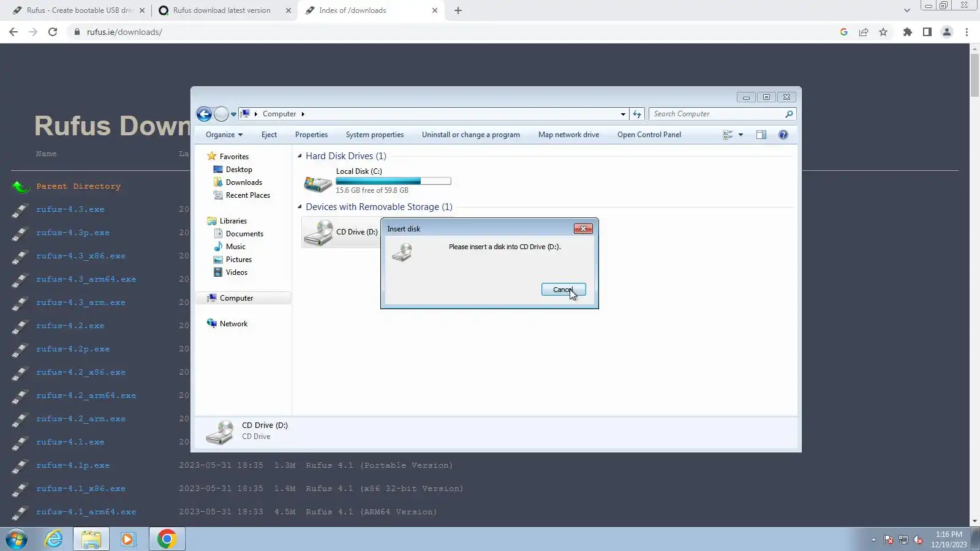Select Desktop in the Favorites list
980x551 pixels.
pyautogui.click(x=239, y=170)
